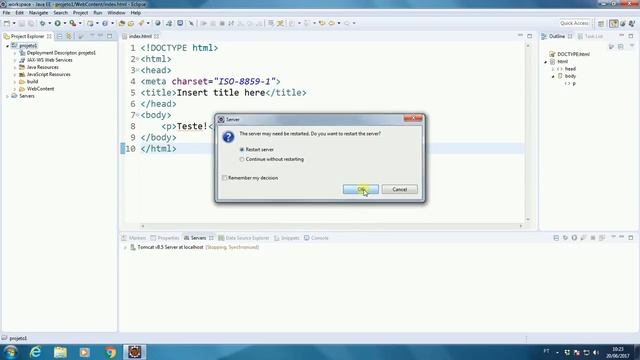Open the Window menu
640x360 pixels.
(x=116, y=13)
